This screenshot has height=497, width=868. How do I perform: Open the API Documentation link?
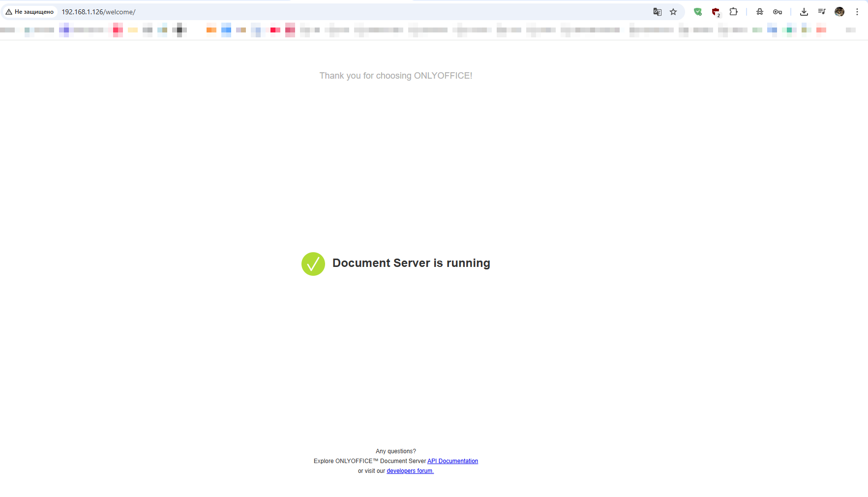pyautogui.click(x=452, y=461)
